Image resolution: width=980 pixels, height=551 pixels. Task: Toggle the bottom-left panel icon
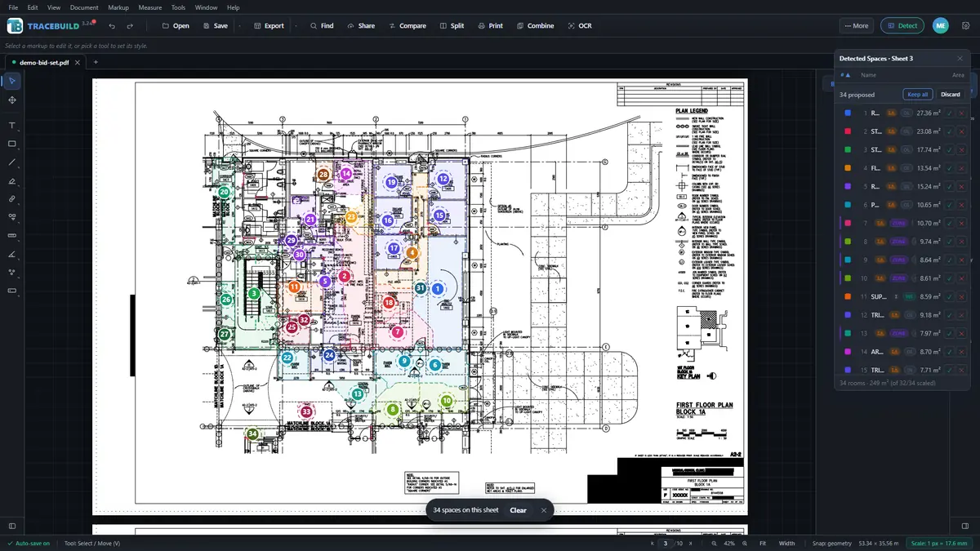point(11,527)
